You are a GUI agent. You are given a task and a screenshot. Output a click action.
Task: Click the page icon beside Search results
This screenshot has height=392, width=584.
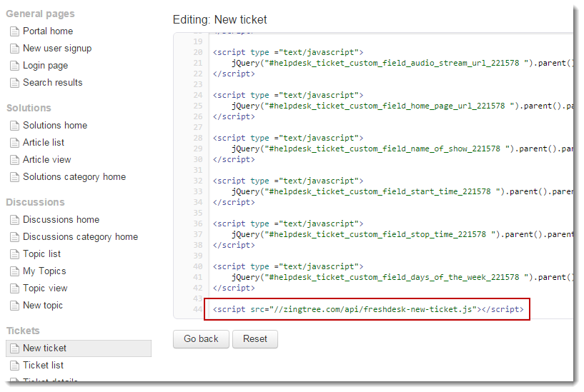tap(14, 83)
